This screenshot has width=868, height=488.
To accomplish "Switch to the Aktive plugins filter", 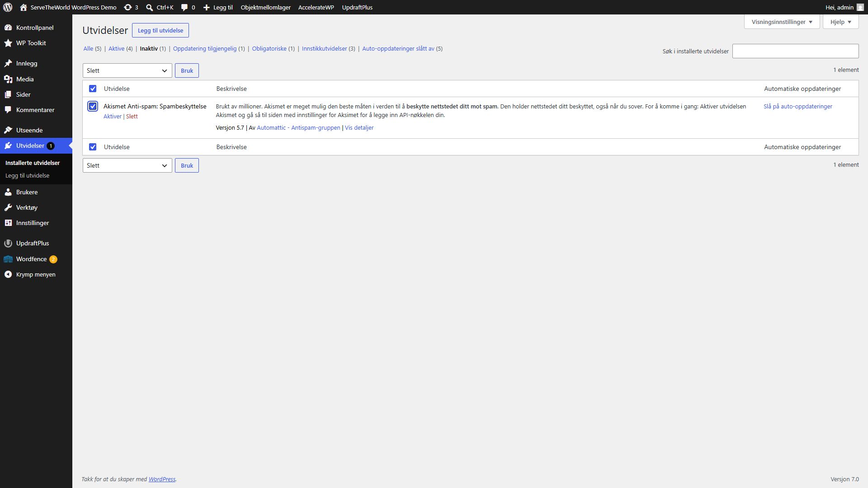I will coord(116,48).
